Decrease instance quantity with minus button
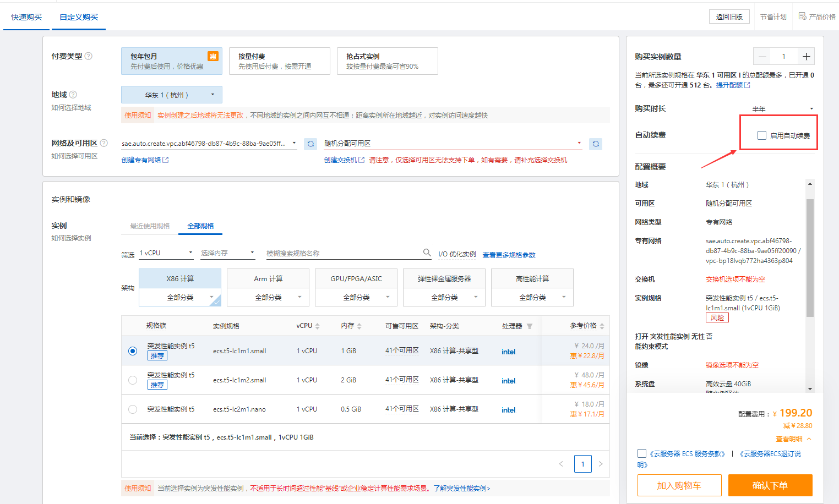 762,56
